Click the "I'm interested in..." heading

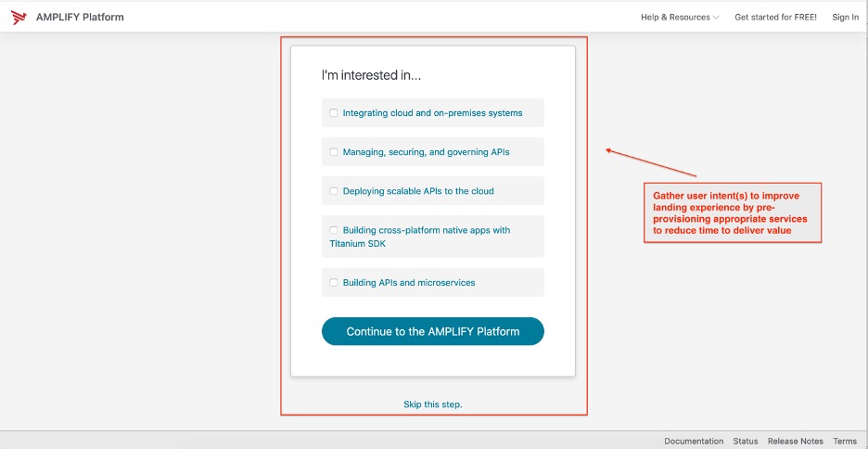coord(372,75)
